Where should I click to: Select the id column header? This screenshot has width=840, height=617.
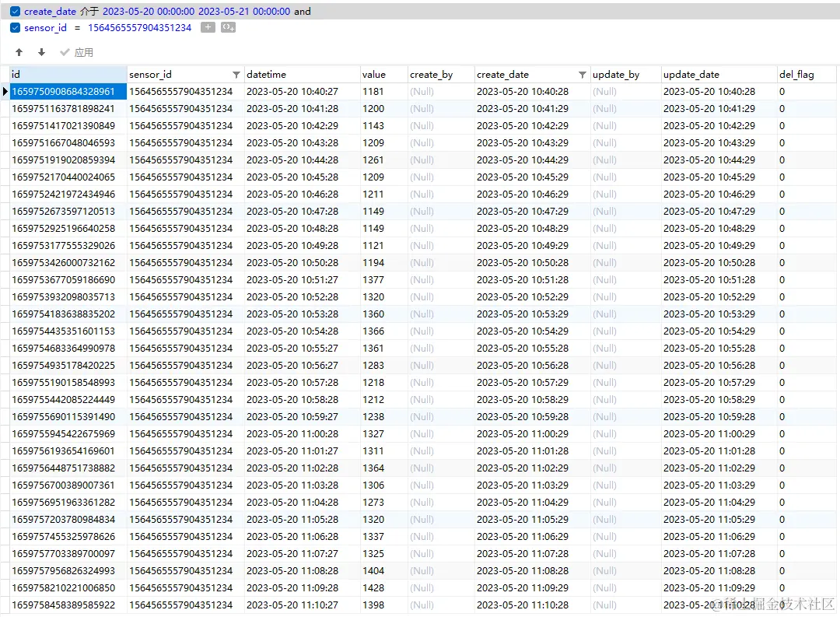tap(68, 75)
